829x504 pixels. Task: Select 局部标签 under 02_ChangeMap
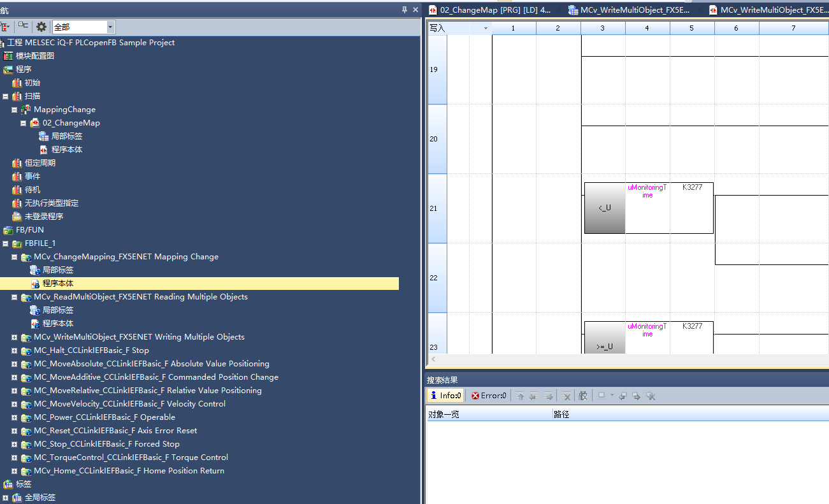66,136
